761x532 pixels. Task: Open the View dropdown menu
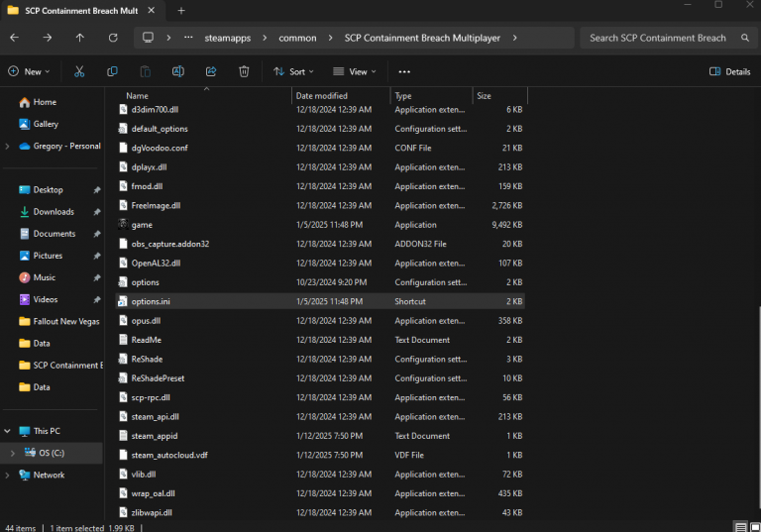point(354,71)
